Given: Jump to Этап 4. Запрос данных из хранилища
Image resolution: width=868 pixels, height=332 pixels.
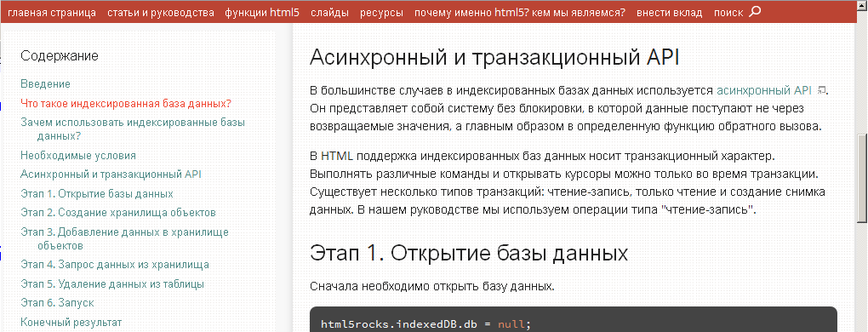Looking at the screenshot, I should (x=115, y=265).
